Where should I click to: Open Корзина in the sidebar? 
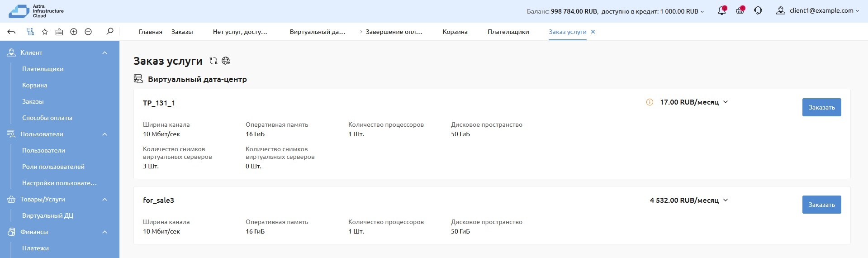[35, 85]
